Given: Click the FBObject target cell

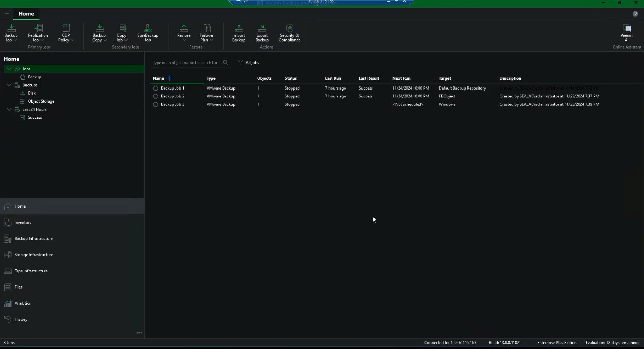Looking at the screenshot, I should coord(447,96).
